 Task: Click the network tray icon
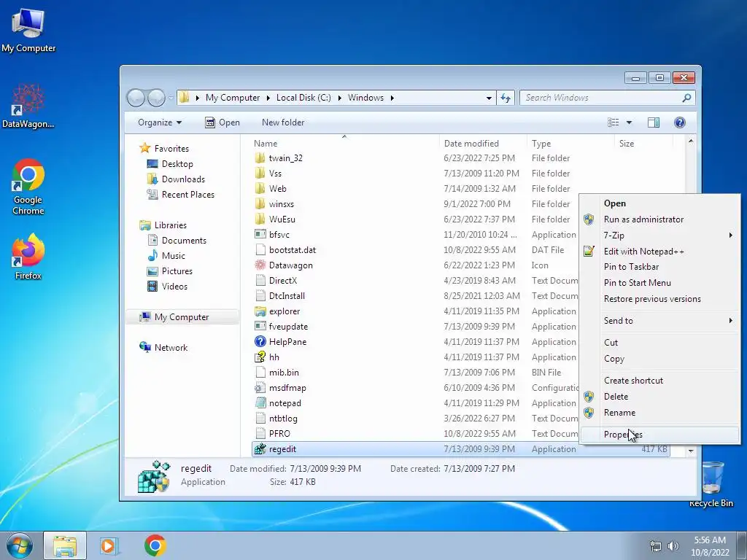pos(656,546)
